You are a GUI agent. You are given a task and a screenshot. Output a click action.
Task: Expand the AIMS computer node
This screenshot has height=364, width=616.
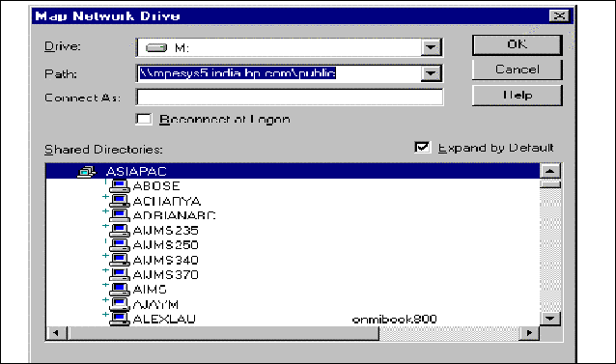click(105, 285)
